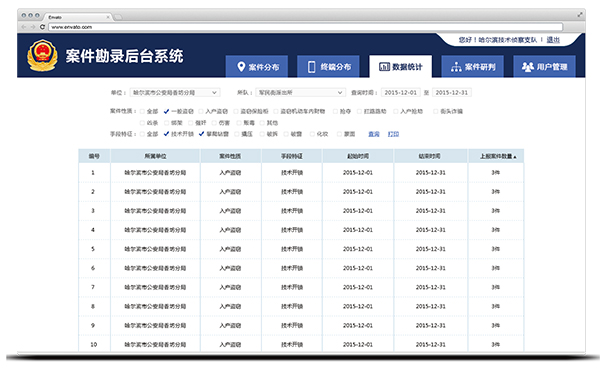Click 2015-12-01 cell in row 6

[358, 269]
